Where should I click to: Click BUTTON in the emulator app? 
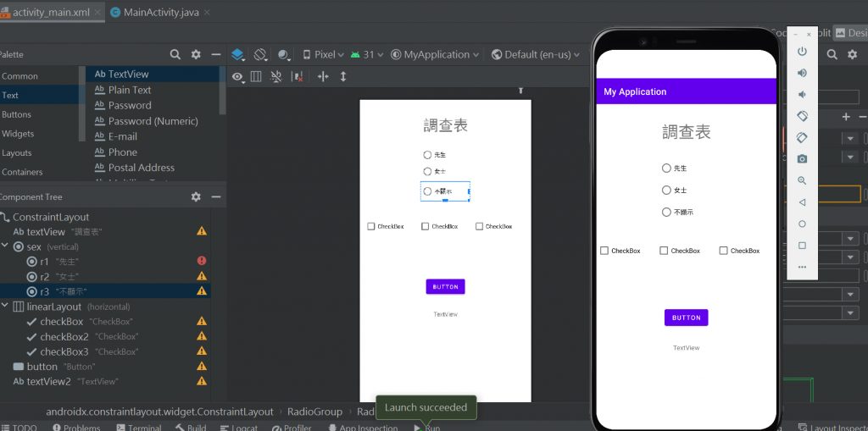tap(687, 318)
